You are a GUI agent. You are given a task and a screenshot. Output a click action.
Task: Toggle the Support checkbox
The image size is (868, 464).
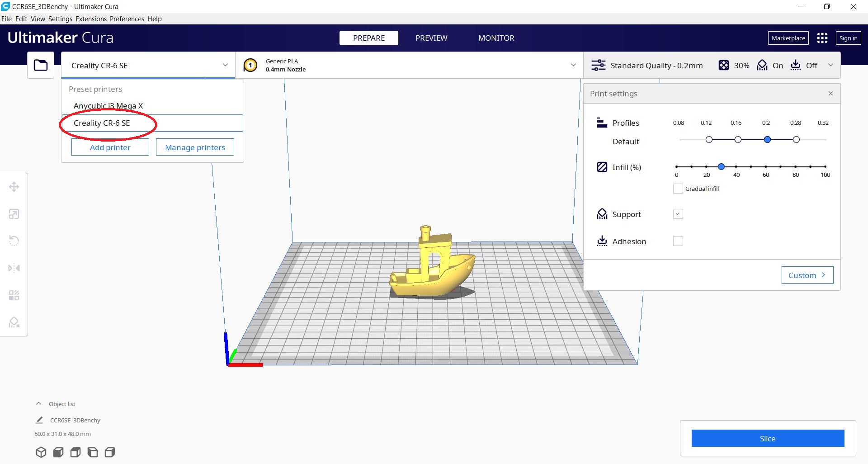[678, 214]
